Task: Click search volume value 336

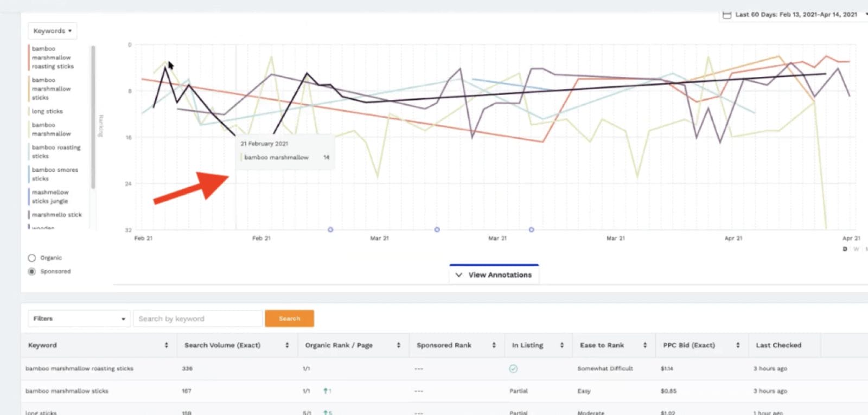Action: pos(187,368)
